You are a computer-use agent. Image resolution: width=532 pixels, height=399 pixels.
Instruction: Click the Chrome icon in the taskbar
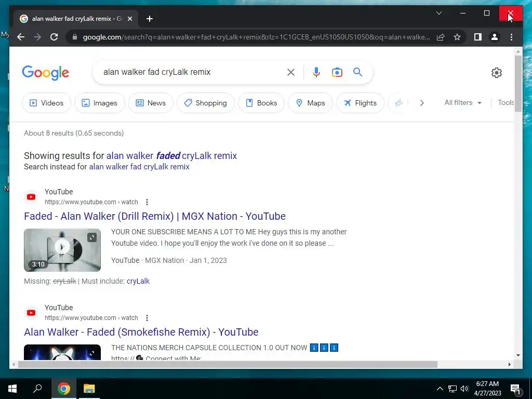(x=64, y=389)
